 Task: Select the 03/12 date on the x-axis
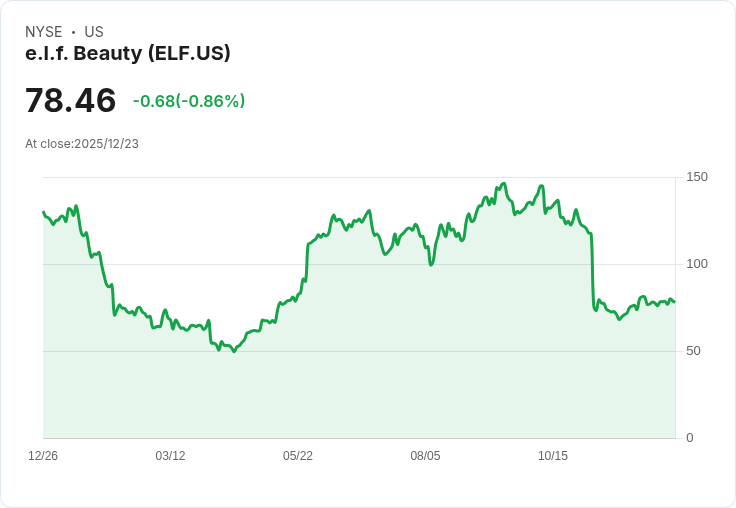(x=170, y=455)
